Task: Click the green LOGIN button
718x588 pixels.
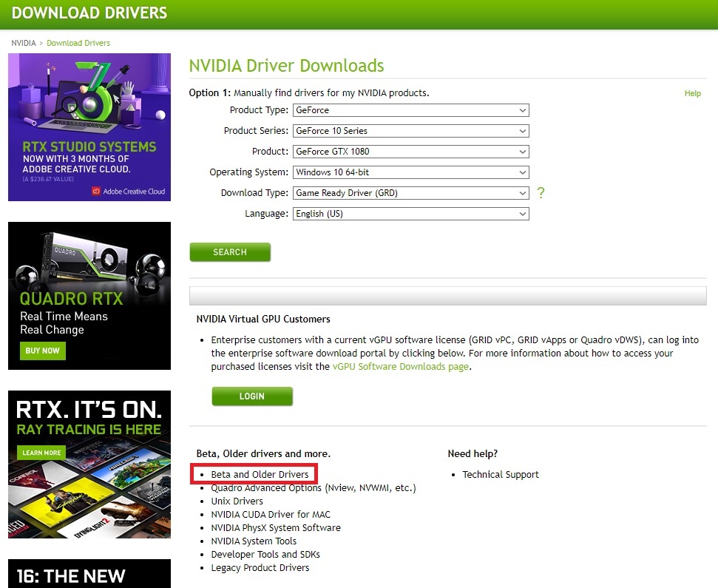Action: [252, 396]
